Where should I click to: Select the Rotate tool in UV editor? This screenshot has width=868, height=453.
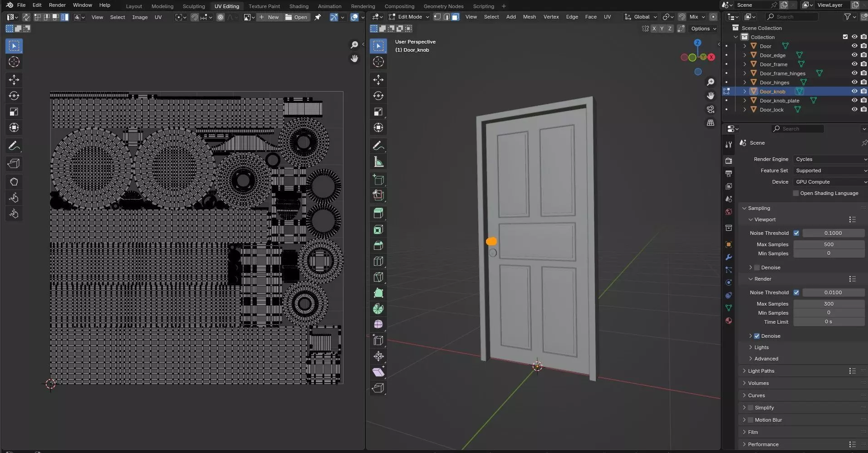(14, 96)
